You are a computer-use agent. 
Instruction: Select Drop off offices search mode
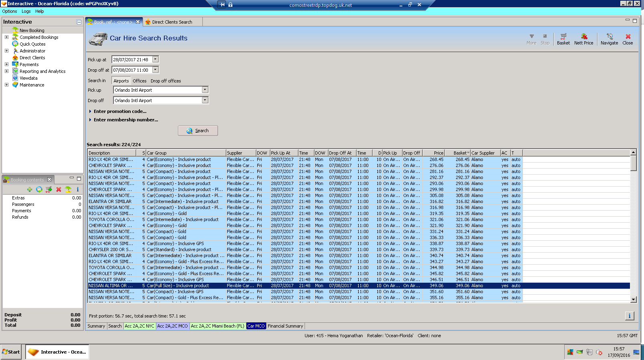point(166,81)
